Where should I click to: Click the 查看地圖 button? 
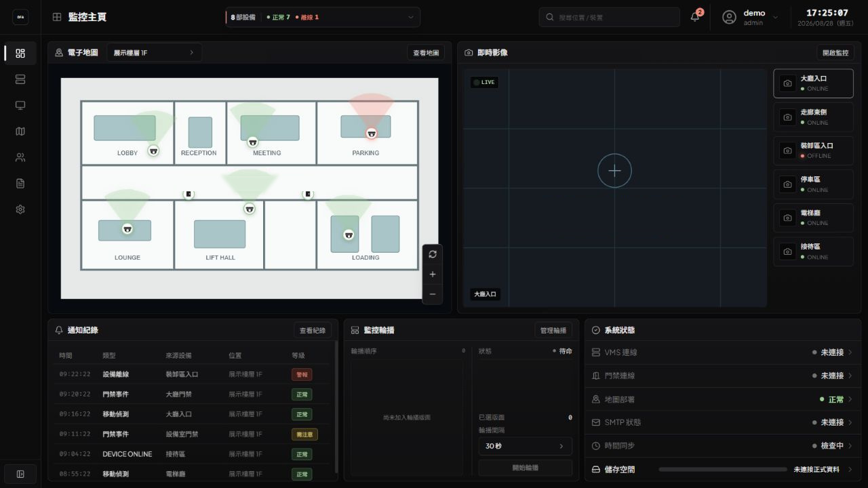pyautogui.click(x=426, y=52)
